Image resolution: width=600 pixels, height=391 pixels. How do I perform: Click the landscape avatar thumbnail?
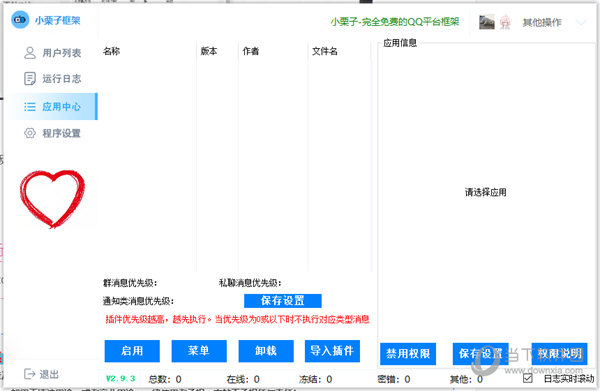(486, 22)
